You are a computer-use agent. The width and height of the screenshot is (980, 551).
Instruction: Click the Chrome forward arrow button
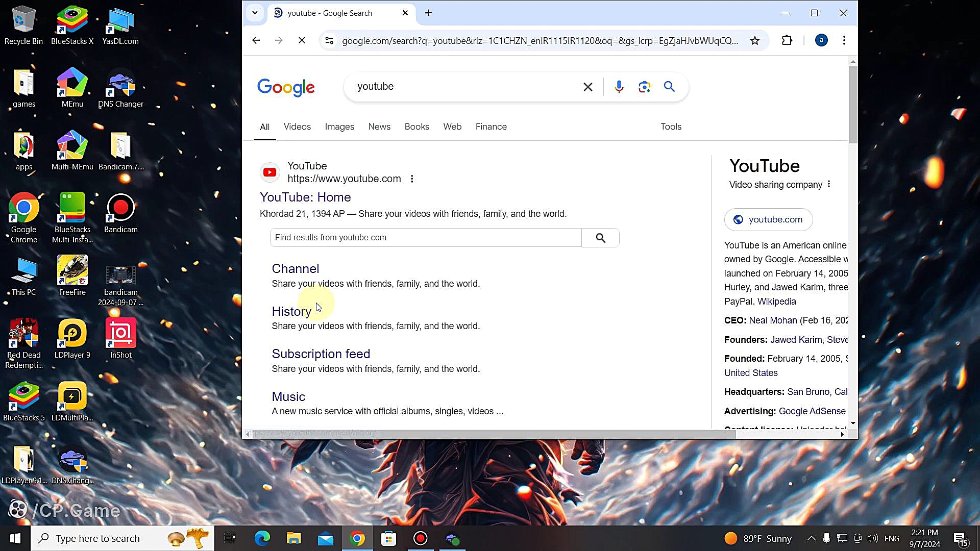pyautogui.click(x=279, y=40)
